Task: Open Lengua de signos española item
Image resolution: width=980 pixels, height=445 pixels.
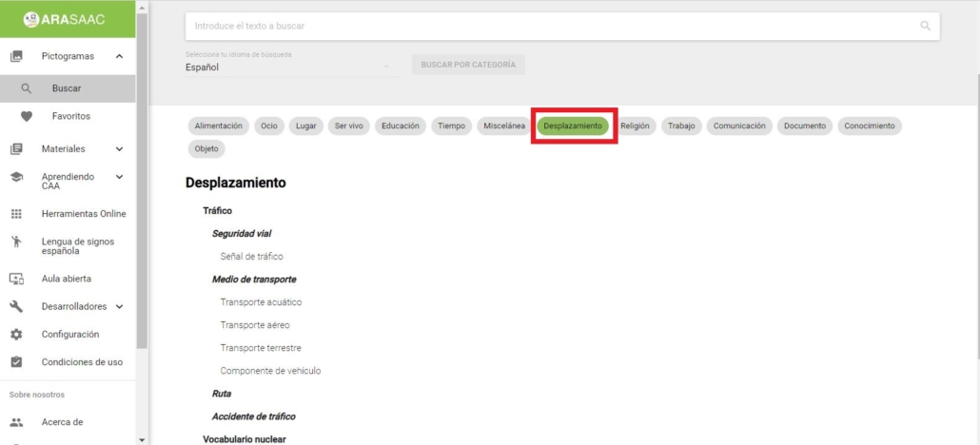Action: 68,246
